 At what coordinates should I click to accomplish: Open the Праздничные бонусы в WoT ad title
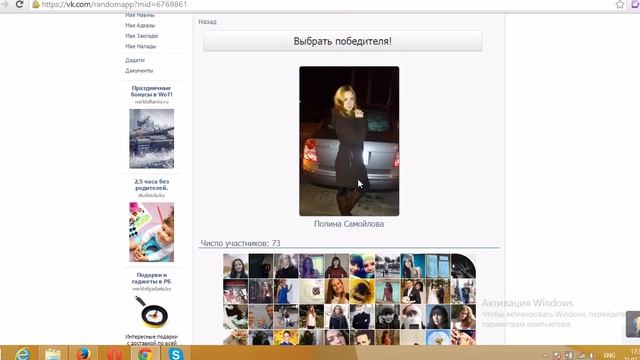click(x=151, y=91)
